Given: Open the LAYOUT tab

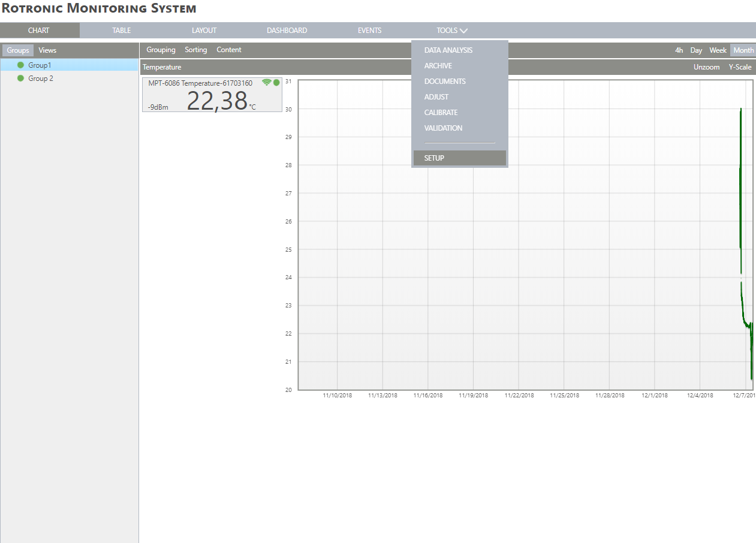Looking at the screenshot, I should [x=204, y=31].
